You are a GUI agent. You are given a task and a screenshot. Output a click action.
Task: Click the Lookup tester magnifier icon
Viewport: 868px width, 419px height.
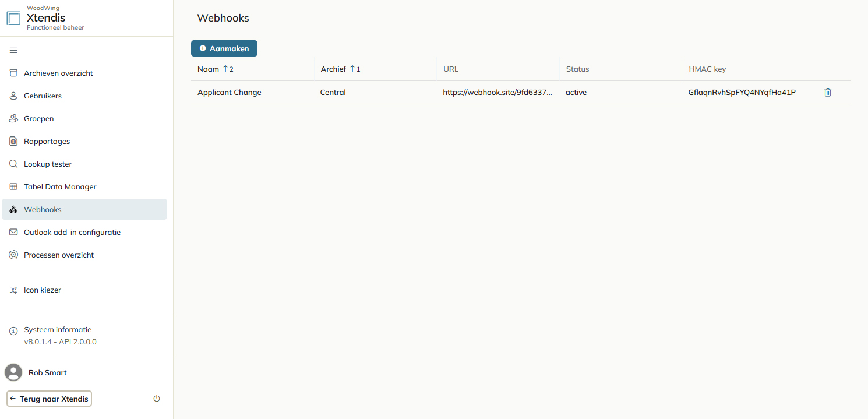pos(13,164)
